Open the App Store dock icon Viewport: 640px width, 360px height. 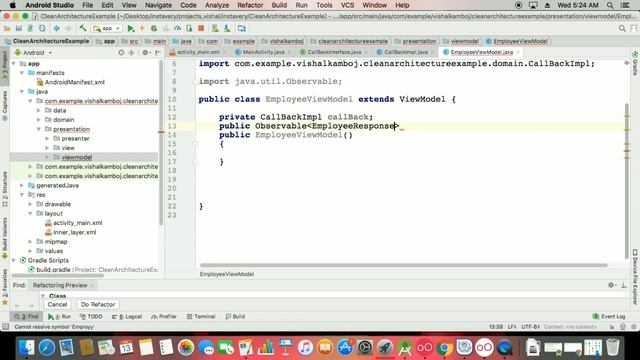coord(345,348)
